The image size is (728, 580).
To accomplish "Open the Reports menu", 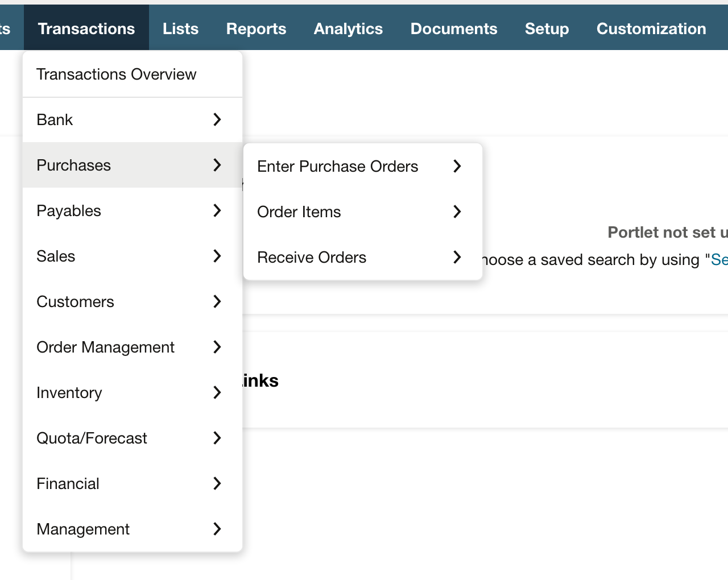I will click(x=256, y=28).
